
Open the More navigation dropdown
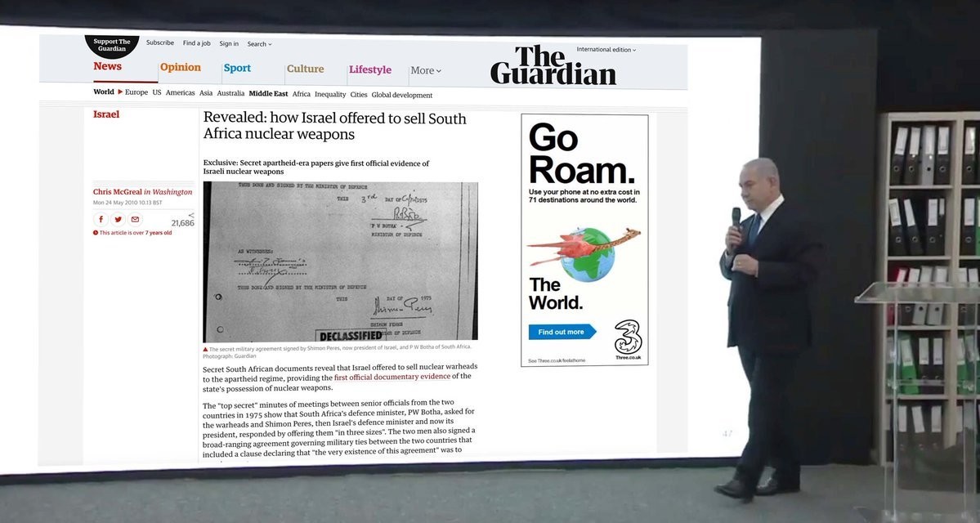click(x=425, y=71)
